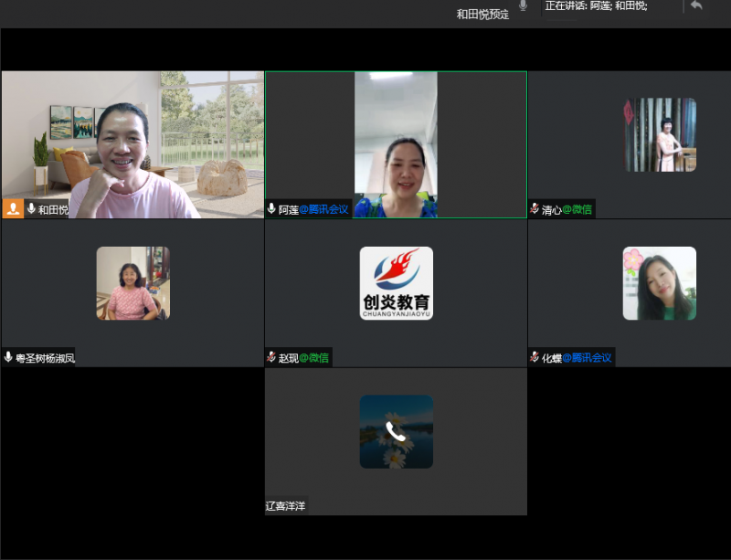Click 化蝶's profile picture
This screenshot has height=560, width=731.
point(660,283)
